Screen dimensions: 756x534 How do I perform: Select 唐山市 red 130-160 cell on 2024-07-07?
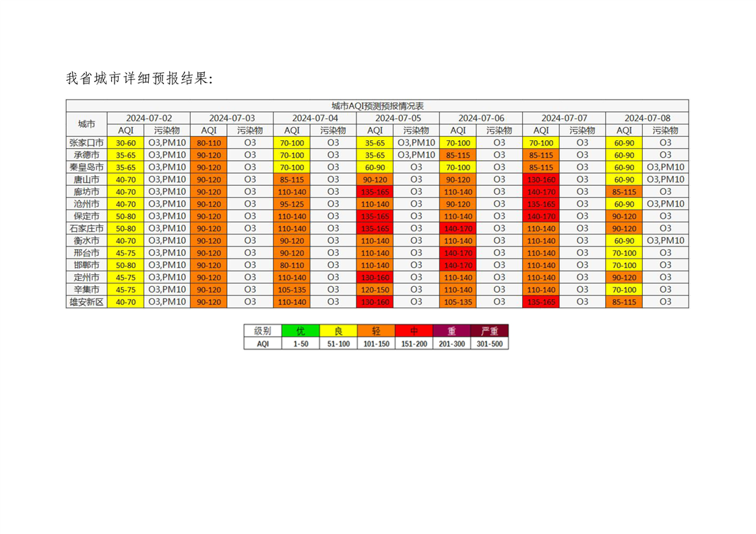click(x=541, y=180)
